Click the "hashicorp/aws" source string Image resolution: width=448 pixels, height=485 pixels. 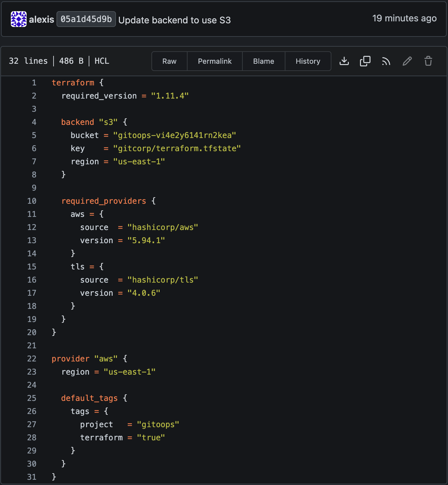[163, 227]
